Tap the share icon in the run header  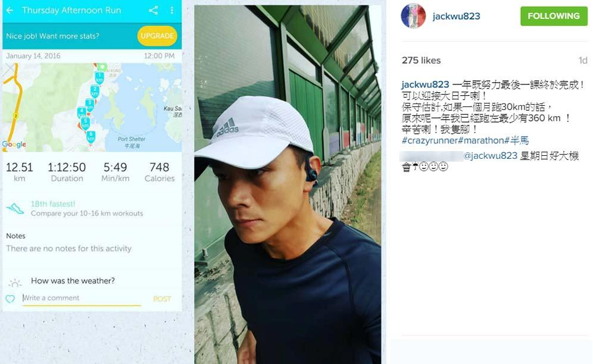click(153, 10)
